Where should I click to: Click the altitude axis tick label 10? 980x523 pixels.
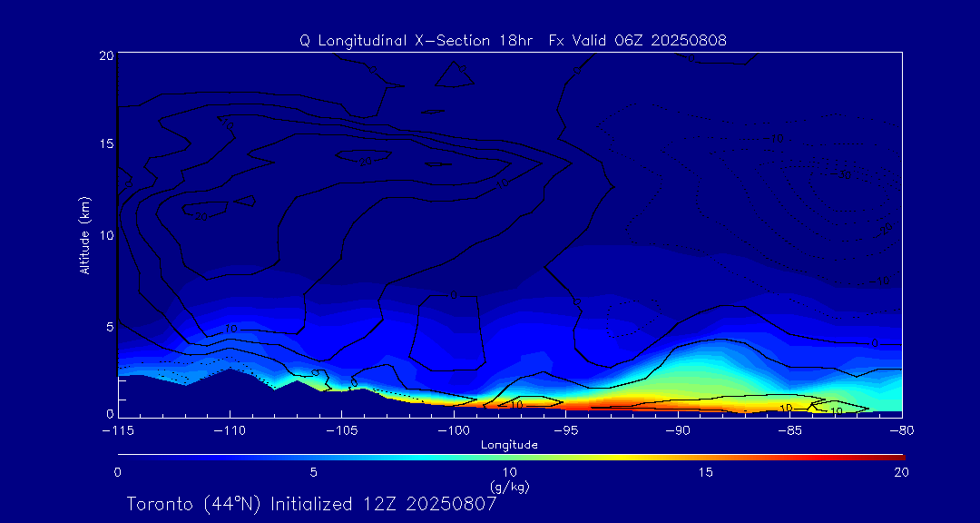[105, 235]
